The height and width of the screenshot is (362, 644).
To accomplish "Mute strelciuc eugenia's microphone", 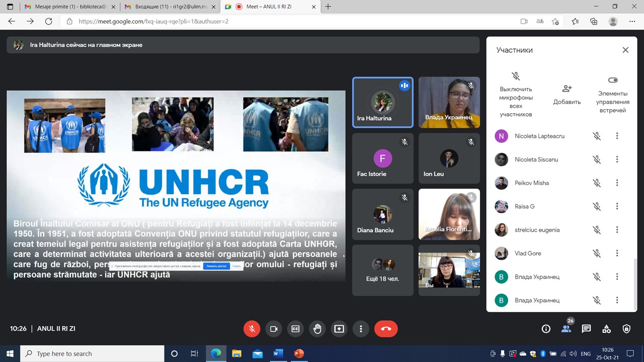I will pyautogui.click(x=597, y=230).
